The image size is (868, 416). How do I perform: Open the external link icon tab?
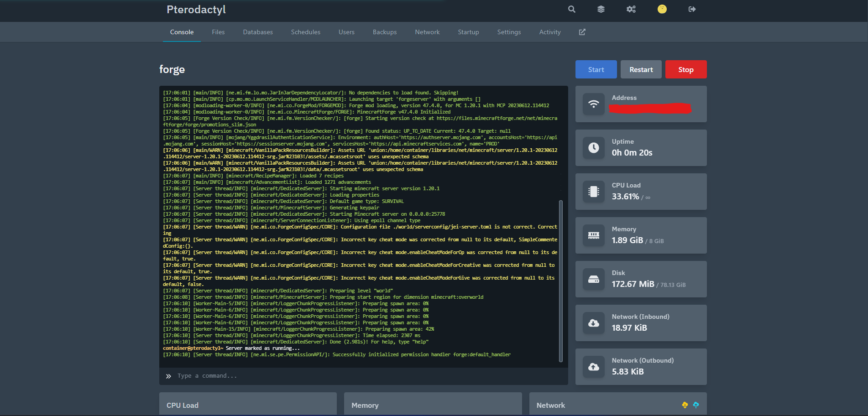[x=582, y=32]
